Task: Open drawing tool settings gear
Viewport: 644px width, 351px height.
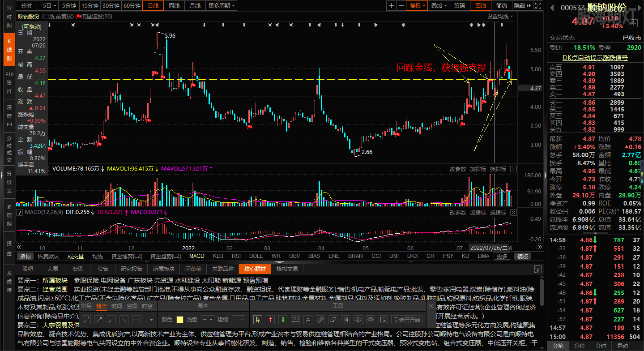Action: tap(358, 320)
